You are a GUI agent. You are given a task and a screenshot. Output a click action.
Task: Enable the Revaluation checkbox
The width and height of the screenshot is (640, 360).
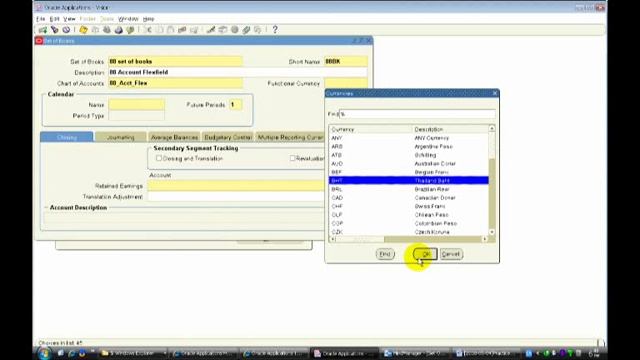[x=292, y=158]
